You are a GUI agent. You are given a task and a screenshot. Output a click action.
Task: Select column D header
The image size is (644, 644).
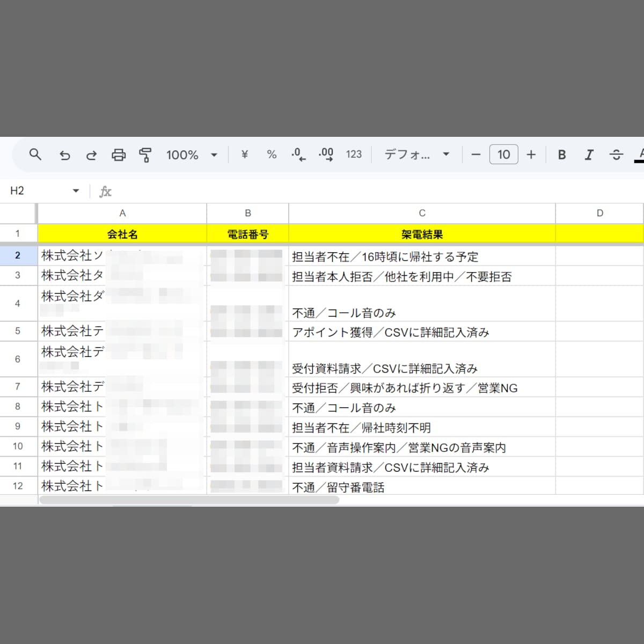[599, 213]
